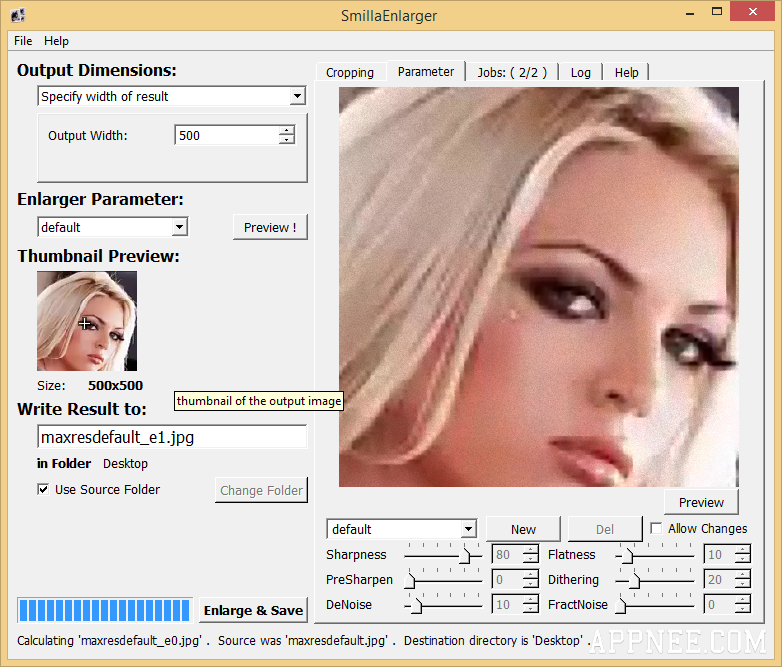The width and height of the screenshot is (782, 667).
Task: Increase PreSharpen value with up arrow
Action: (531, 575)
